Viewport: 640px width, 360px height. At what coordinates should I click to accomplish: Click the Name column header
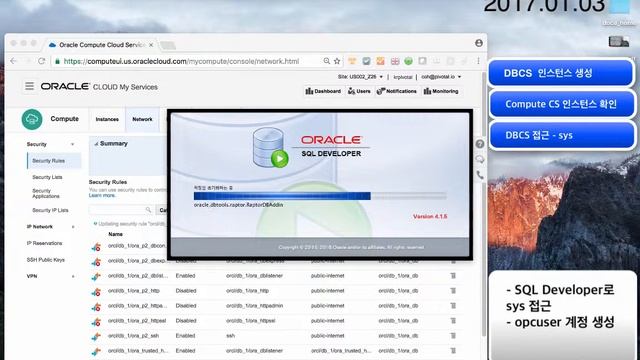pos(116,234)
